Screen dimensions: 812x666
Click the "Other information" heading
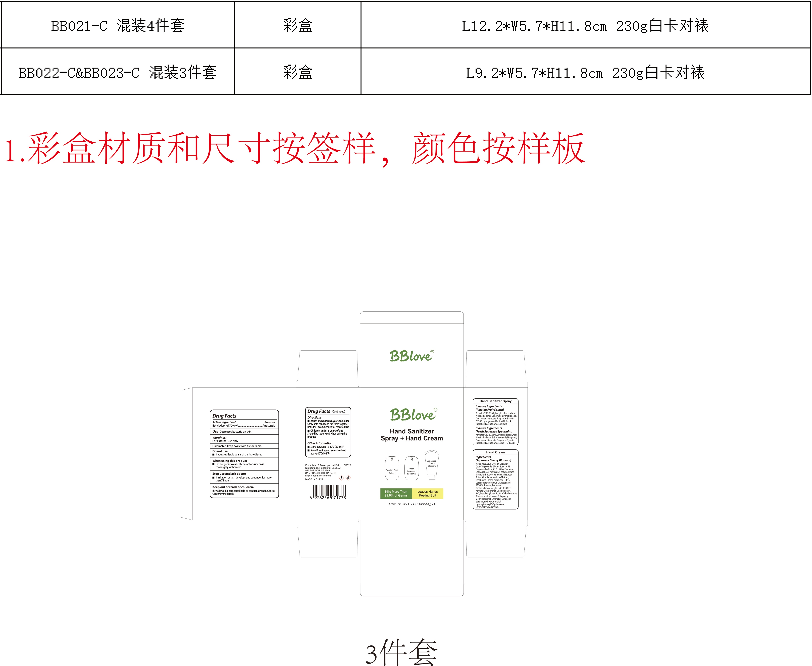[x=320, y=443]
